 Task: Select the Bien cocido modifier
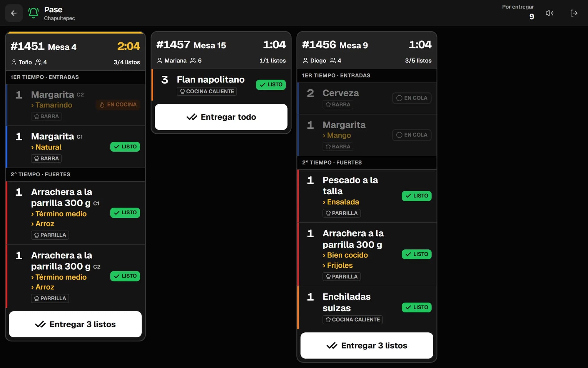(x=345, y=255)
